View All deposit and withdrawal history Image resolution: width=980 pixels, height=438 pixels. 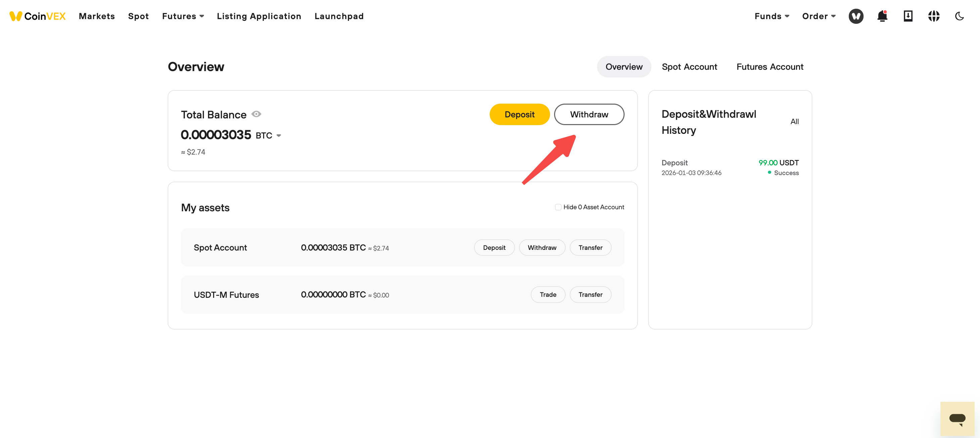(794, 121)
